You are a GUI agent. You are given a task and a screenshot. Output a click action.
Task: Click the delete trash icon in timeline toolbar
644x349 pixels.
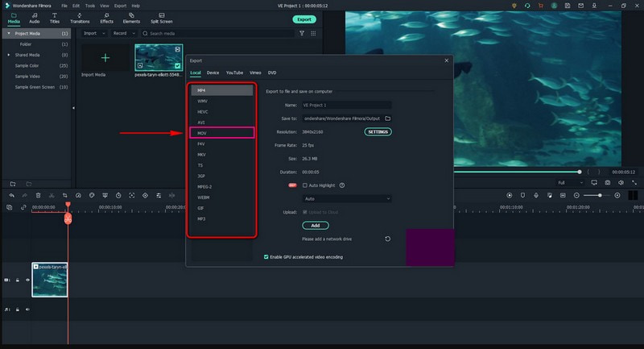38,195
